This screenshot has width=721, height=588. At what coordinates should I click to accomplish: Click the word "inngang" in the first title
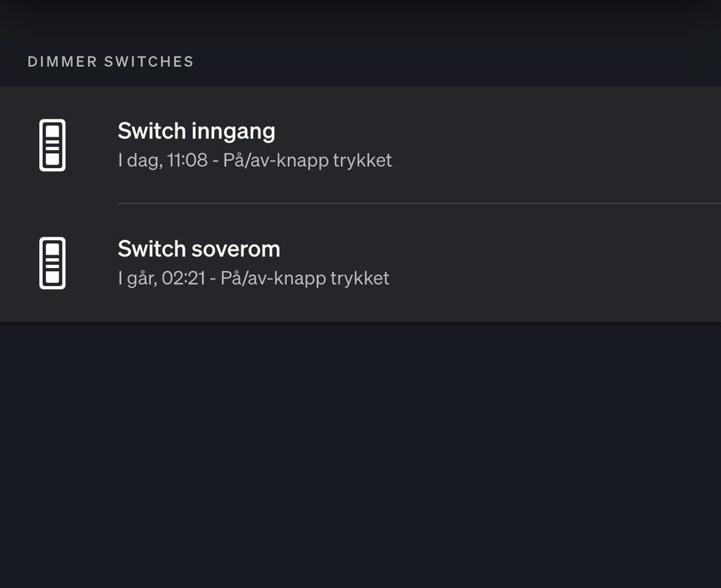tap(234, 132)
